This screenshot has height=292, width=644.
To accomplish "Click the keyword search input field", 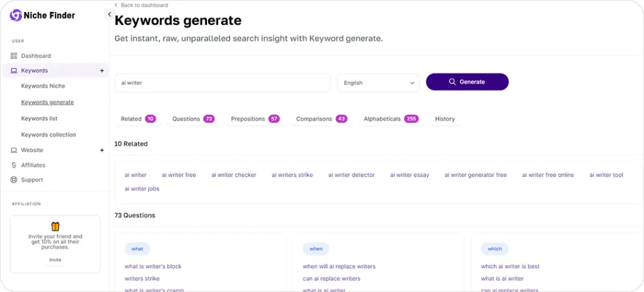I will point(222,82).
